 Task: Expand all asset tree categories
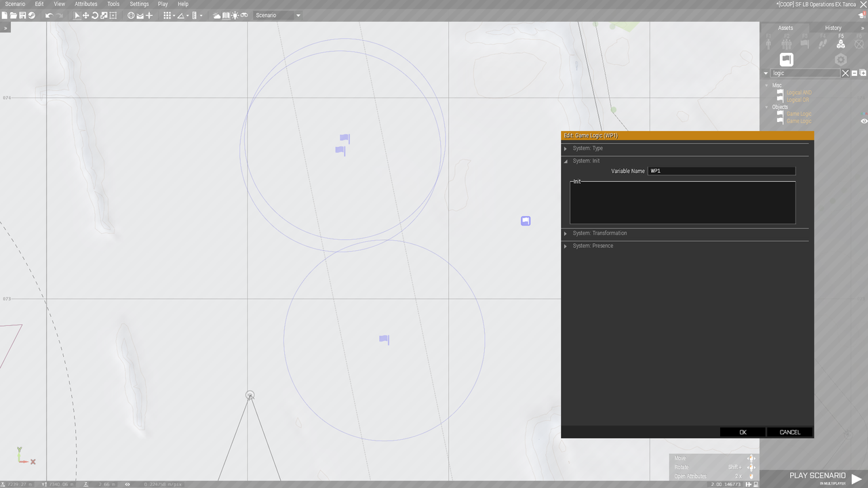coord(863,73)
